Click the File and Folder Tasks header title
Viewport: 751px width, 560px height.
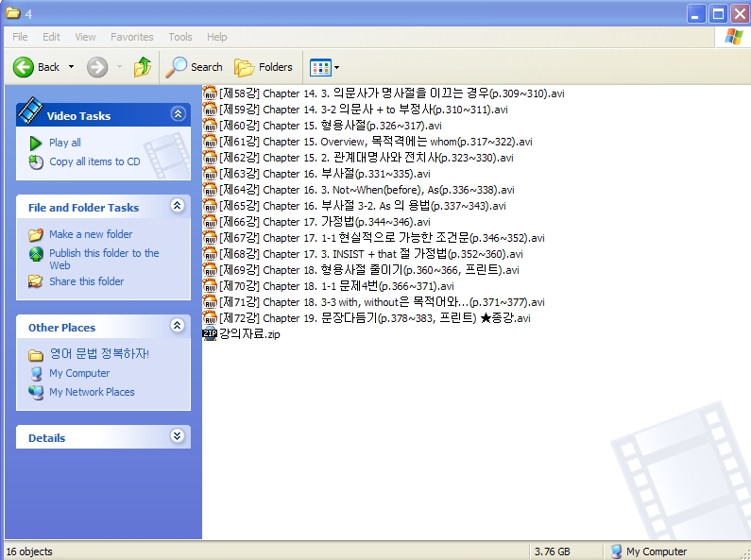click(83, 208)
